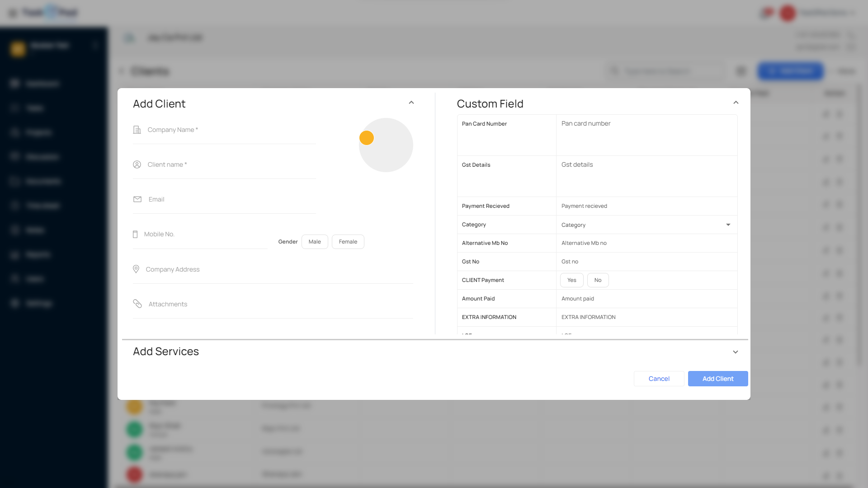Click the company building icon
This screenshot has height=488, width=868.
click(137, 130)
